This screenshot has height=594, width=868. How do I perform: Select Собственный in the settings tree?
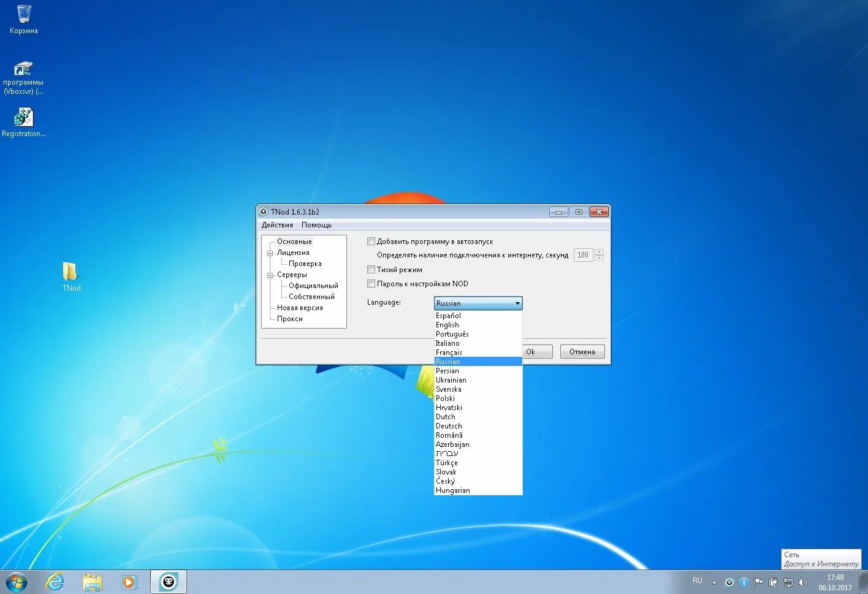(311, 297)
